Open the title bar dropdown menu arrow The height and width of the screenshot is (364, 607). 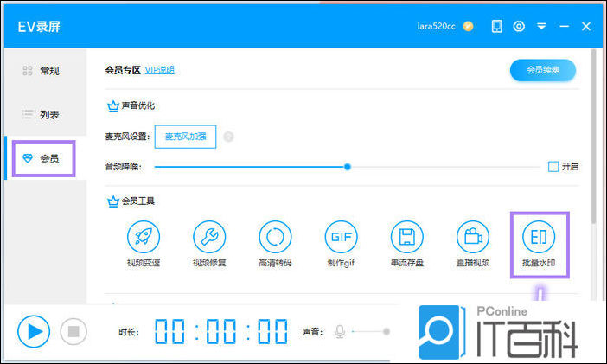pos(541,26)
